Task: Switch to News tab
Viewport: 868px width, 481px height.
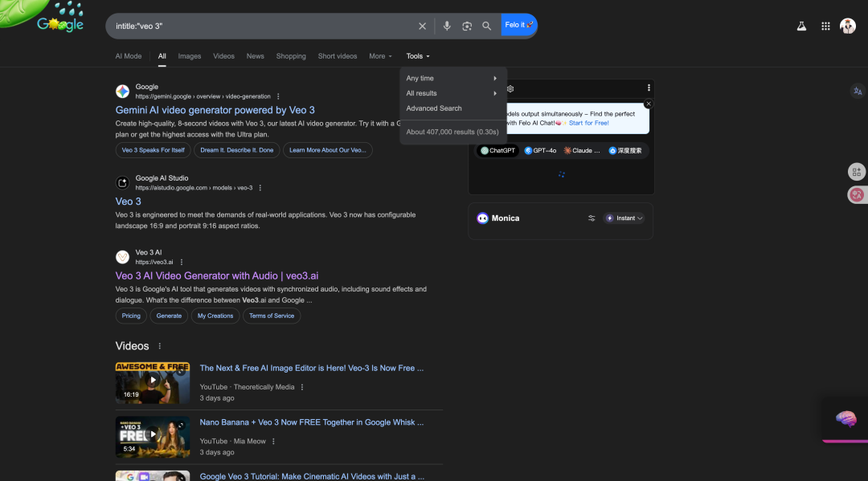Action: [x=256, y=56]
